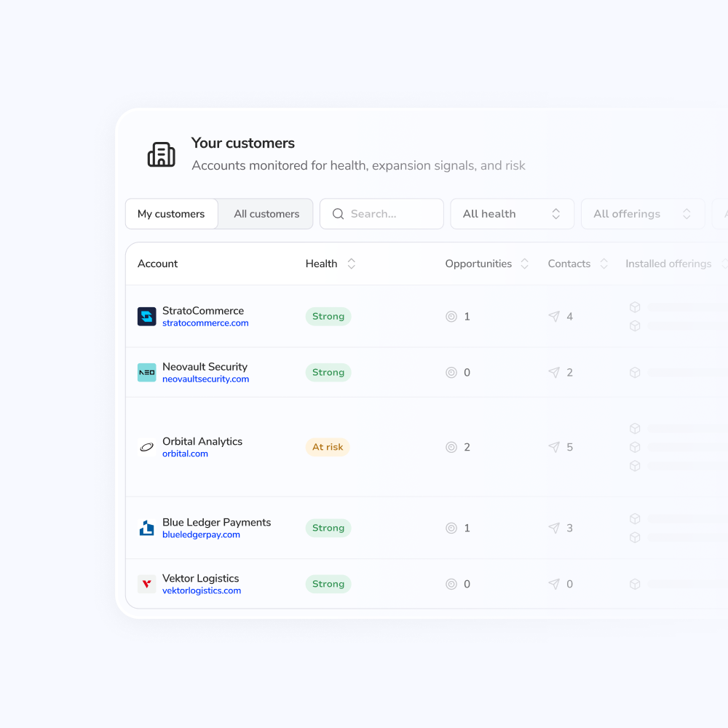Switch to All customers tab
Screen dimensions: 728x728
pos(266,213)
